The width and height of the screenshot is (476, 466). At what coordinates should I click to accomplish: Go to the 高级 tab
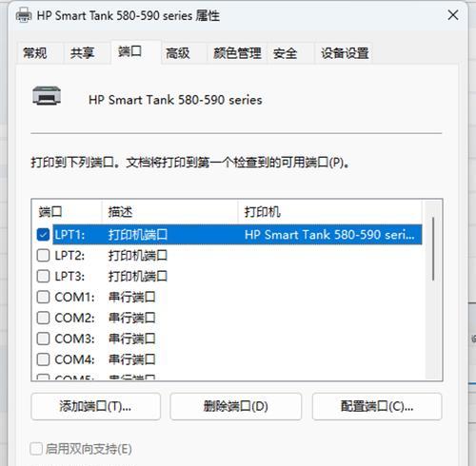pyautogui.click(x=178, y=53)
